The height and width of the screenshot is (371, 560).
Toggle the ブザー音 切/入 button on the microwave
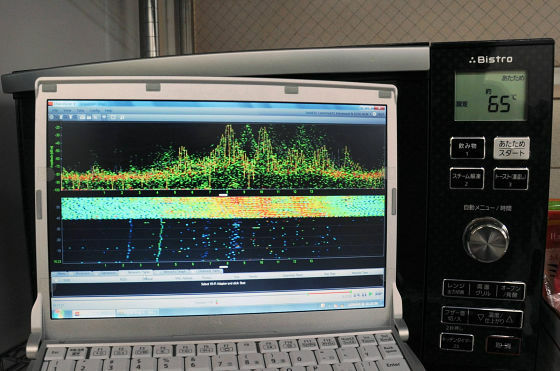pos(454,315)
